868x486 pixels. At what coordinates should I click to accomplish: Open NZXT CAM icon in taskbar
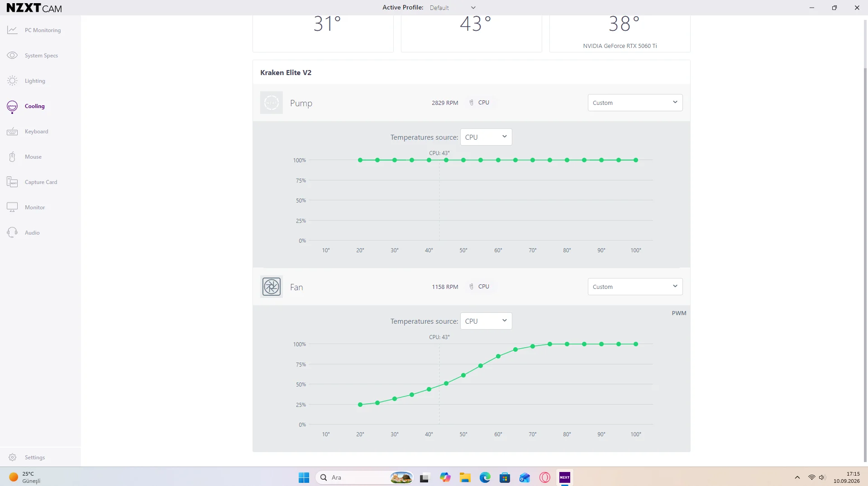pyautogui.click(x=565, y=477)
